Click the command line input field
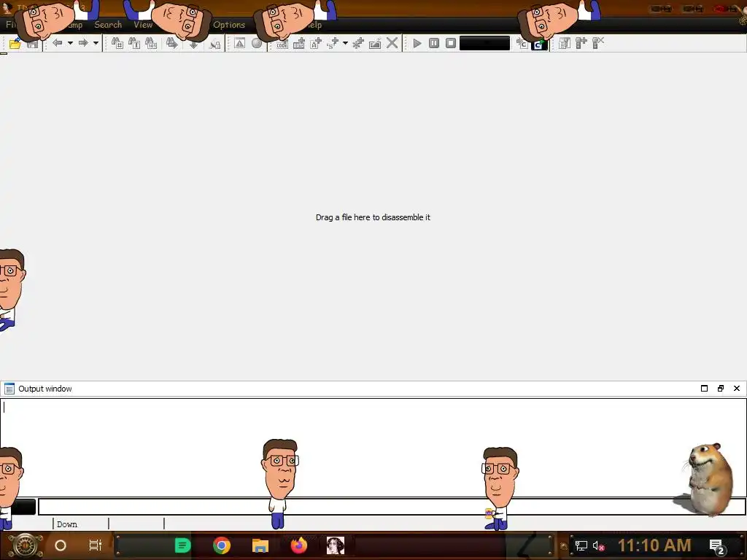Viewport: 747px width, 560px height. tap(392, 507)
